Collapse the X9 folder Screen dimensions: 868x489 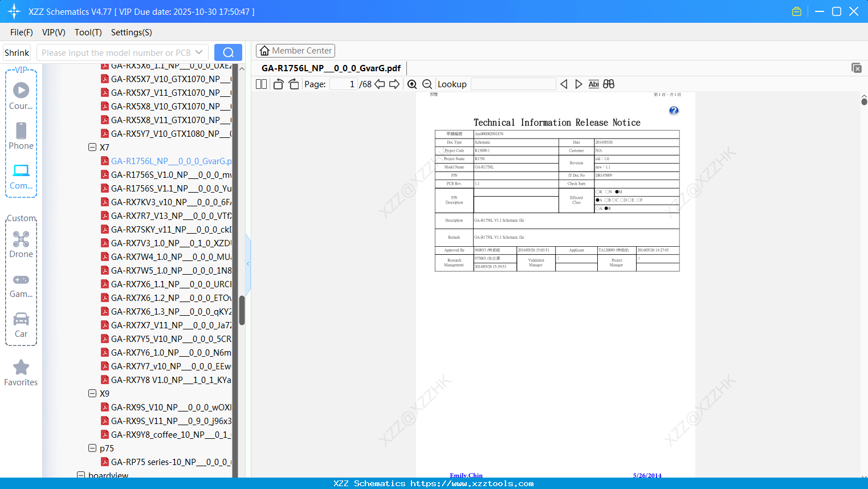pyautogui.click(x=92, y=393)
